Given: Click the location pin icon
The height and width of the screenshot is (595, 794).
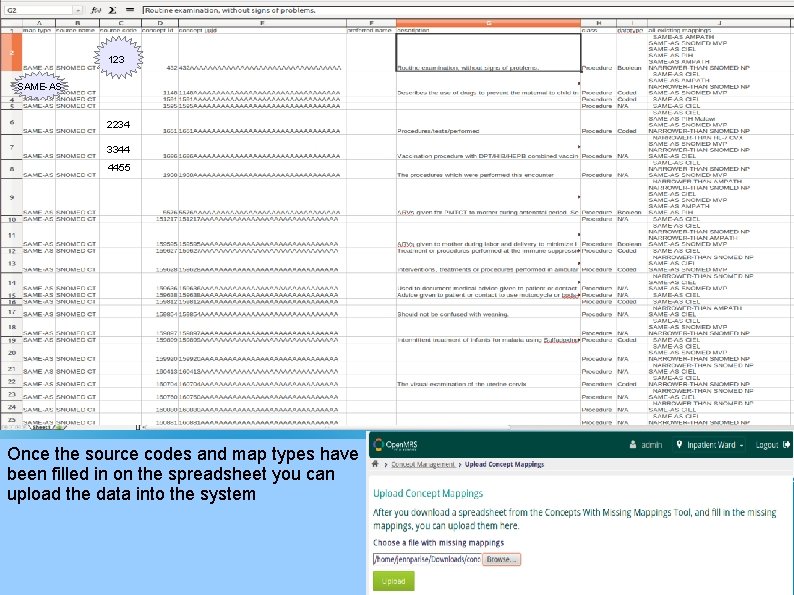Looking at the screenshot, I should point(679,445).
